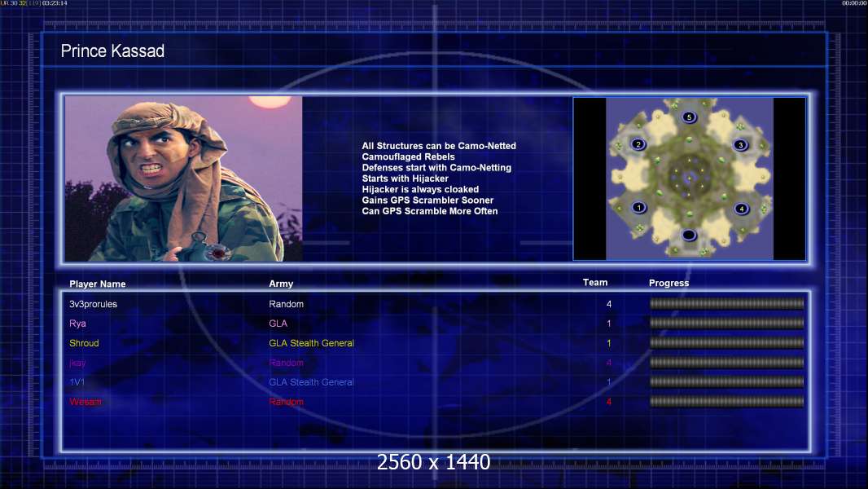Select player name Wesam
The image size is (868, 489).
click(x=85, y=402)
